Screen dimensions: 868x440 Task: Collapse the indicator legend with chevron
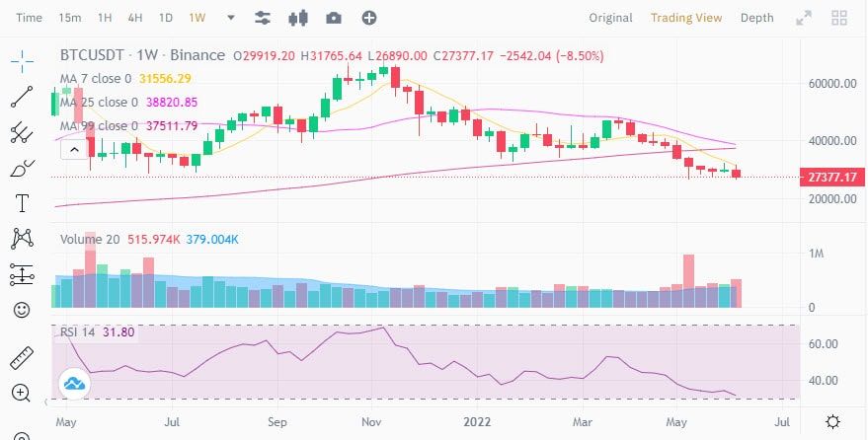74,150
